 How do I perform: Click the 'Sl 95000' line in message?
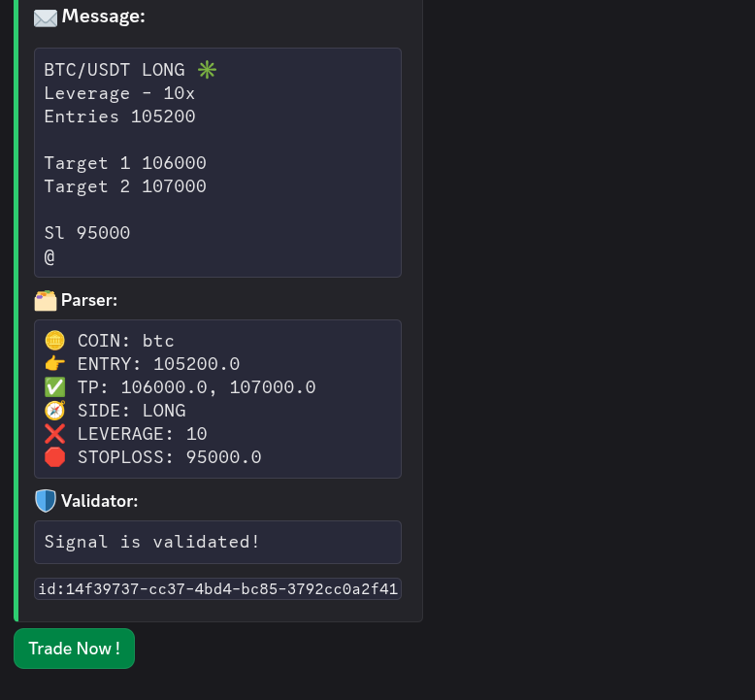pyautogui.click(x=87, y=233)
